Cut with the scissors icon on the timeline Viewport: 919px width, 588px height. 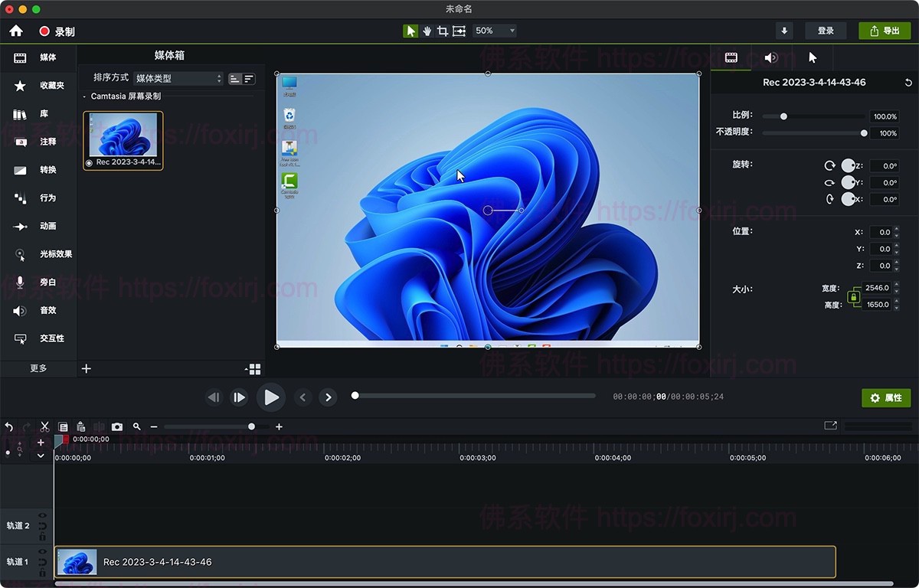(x=44, y=426)
